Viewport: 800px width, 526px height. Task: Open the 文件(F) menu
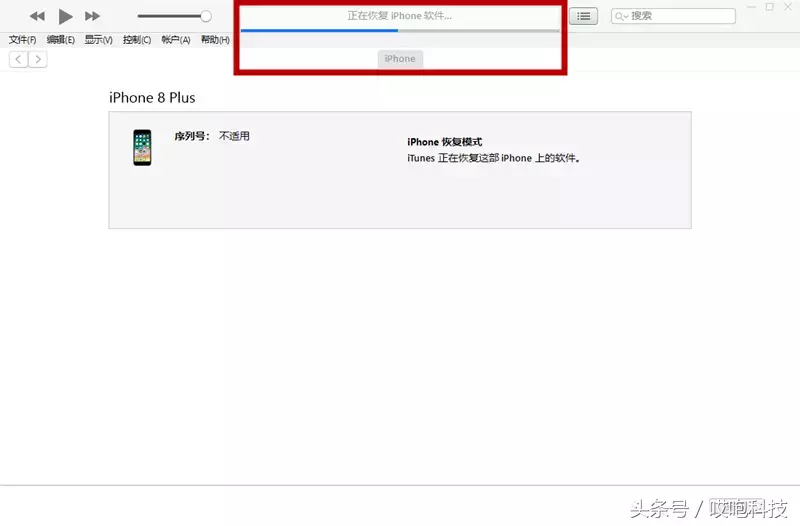point(22,40)
